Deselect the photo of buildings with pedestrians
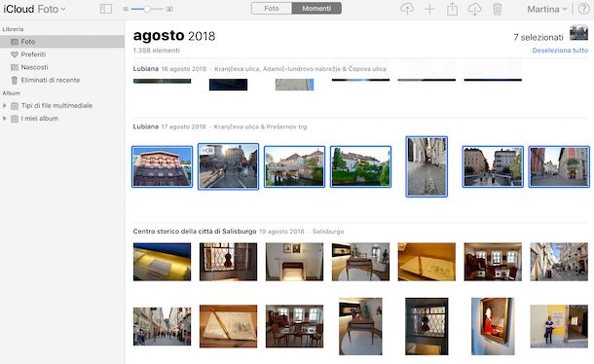 pos(493,166)
